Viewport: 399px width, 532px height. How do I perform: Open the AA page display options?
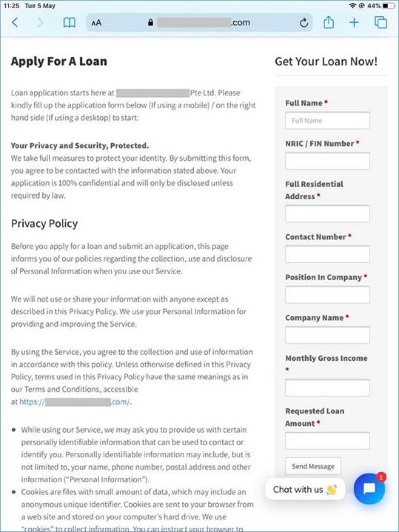coord(96,22)
